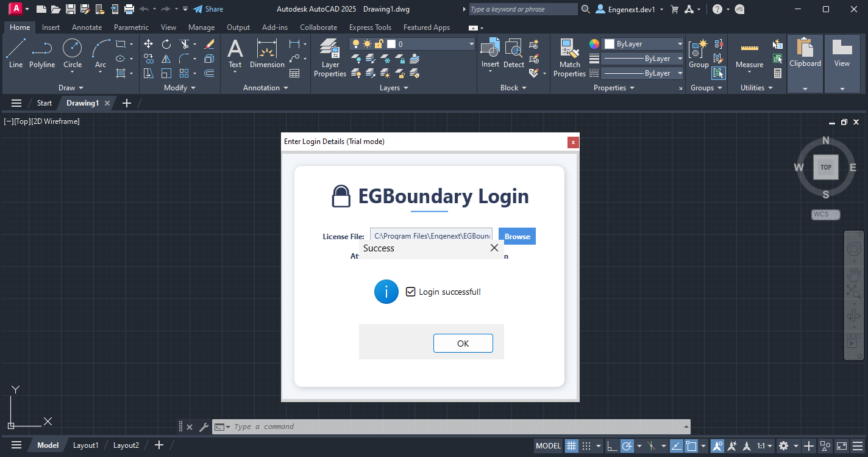Click the Plot printer icon
Viewport: 868px width, 457px height.
coord(129,9)
